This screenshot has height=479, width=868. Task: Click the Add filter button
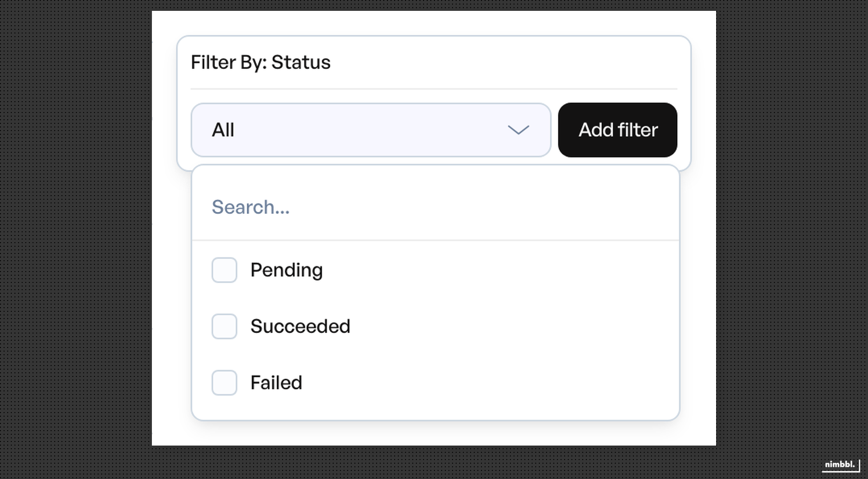point(618,130)
